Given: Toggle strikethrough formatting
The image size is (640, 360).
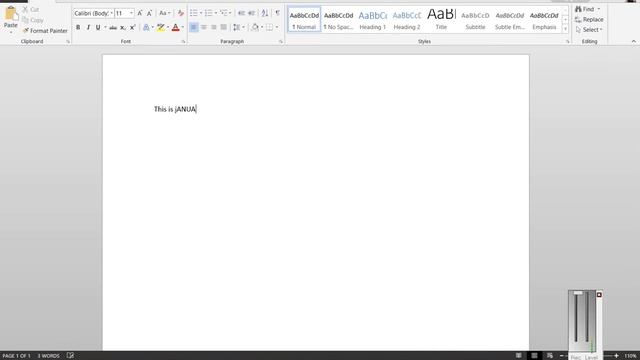Looking at the screenshot, I should [x=113, y=27].
